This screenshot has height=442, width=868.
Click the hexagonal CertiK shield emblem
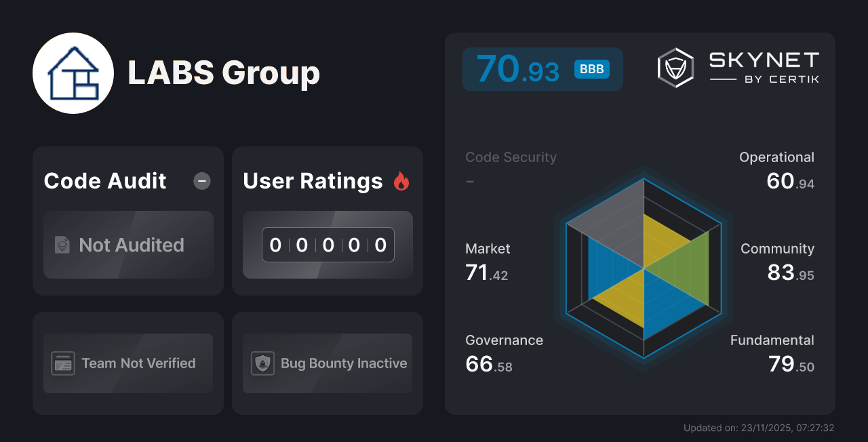pos(675,66)
